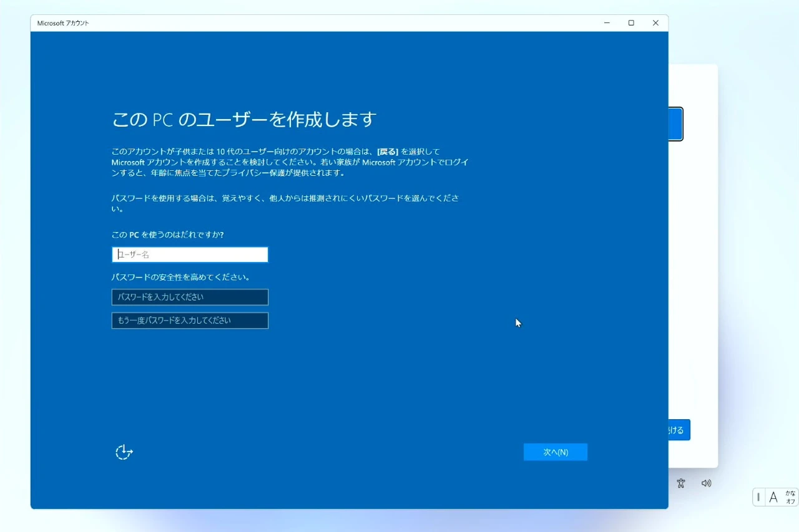
Task: Switch IME input mode via the A indicator
Action: click(773, 497)
